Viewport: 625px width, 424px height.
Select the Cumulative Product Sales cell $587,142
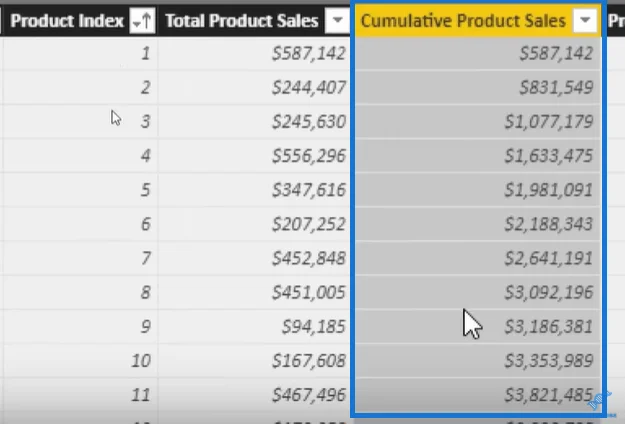pos(478,53)
